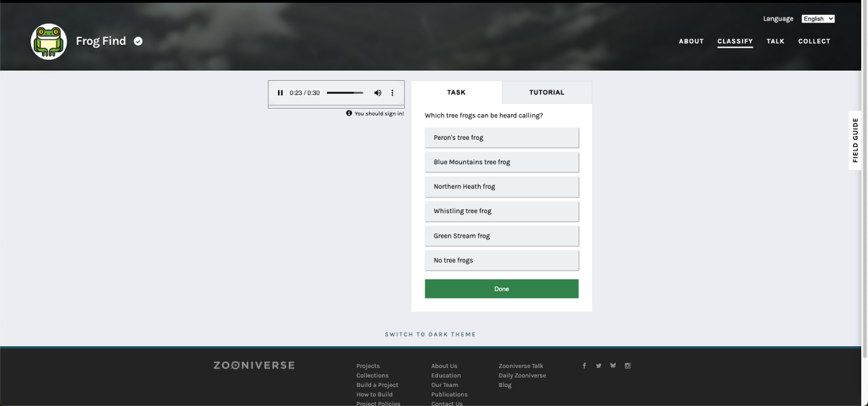The height and width of the screenshot is (406, 868).
Task: Open Blog footer link
Action: tap(505, 385)
